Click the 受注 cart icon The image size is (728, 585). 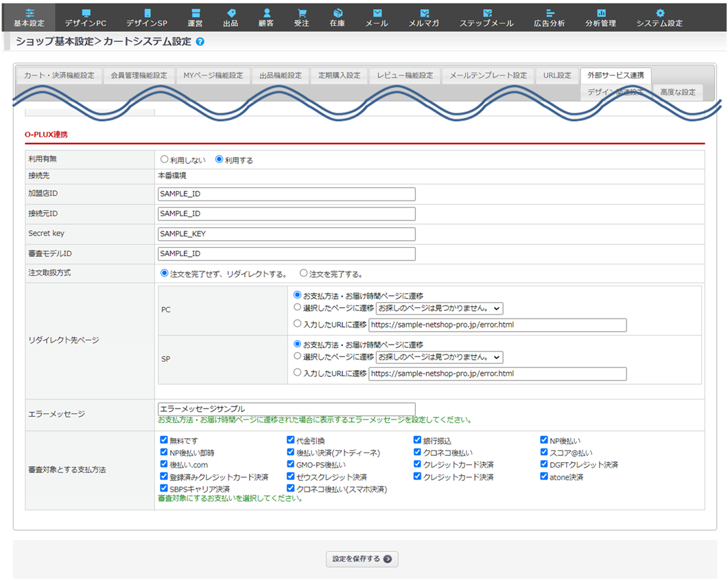click(301, 14)
